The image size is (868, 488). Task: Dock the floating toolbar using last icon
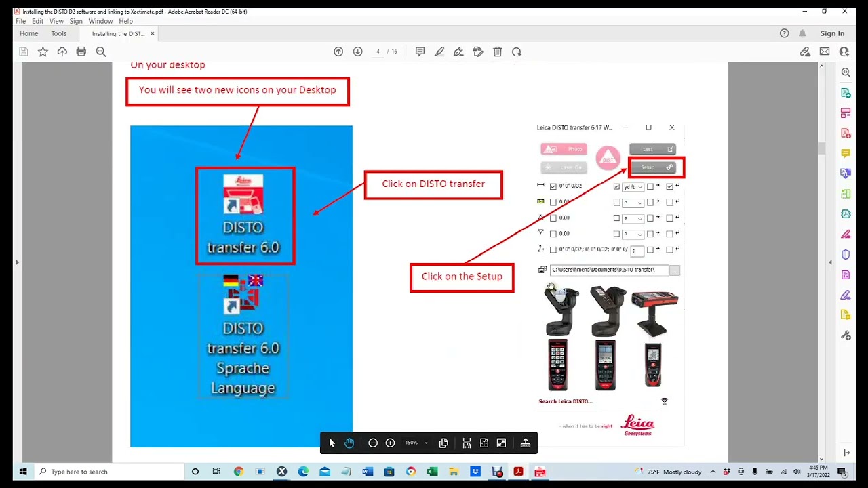coord(526,443)
